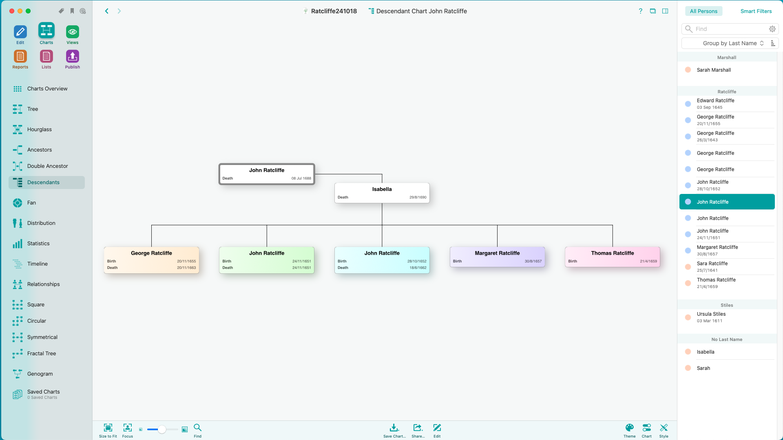Click the George Ratcliffe chart card
This screenshot has width=783, height=440.
[x=151, y=260]
